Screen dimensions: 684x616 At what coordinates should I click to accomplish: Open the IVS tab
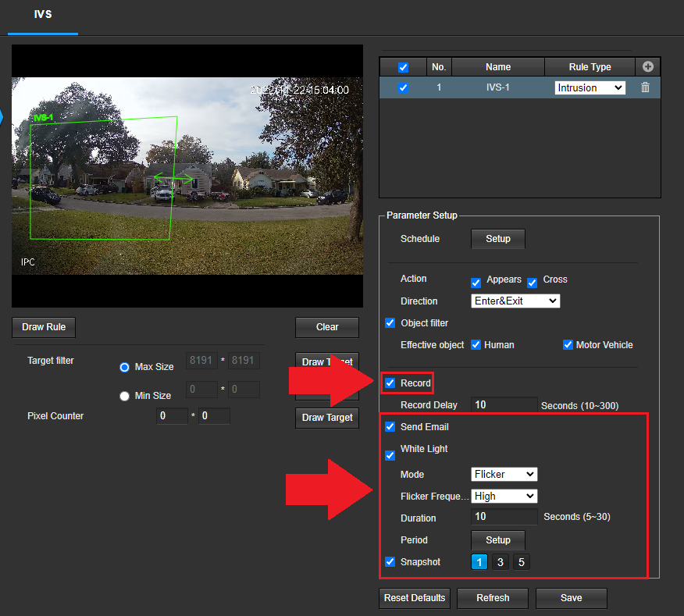pos(43,14)
